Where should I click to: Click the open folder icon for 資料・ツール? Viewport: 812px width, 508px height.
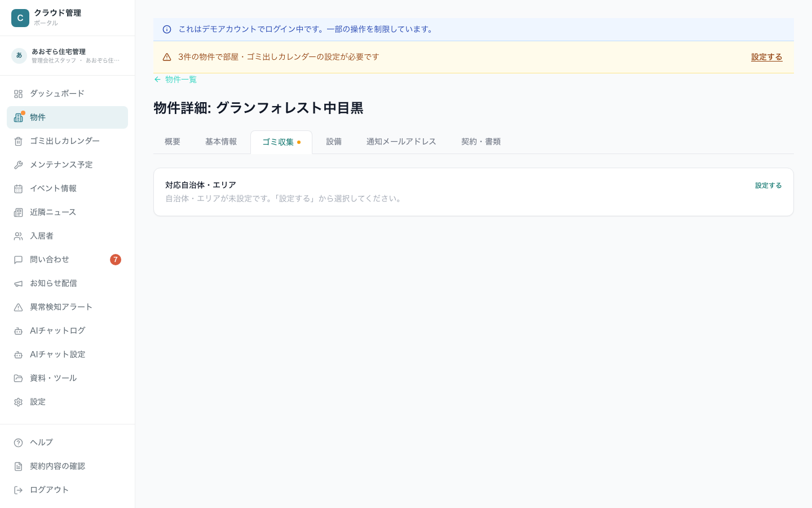(18, 378)
